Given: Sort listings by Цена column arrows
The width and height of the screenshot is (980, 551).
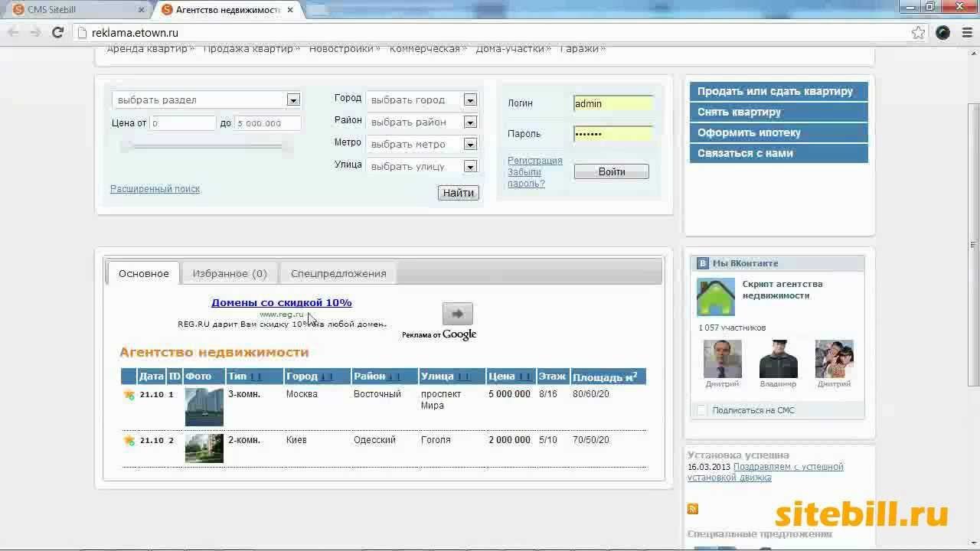Looking at the screenshot, I should (524, 377).
